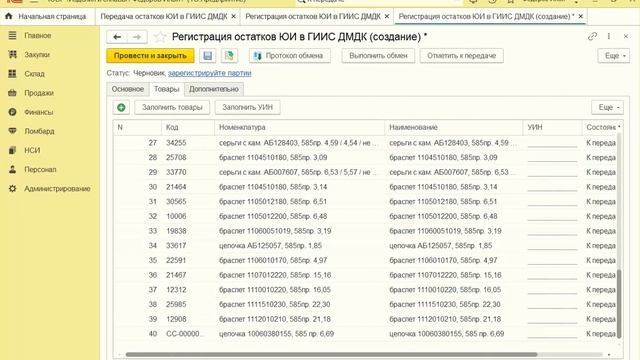
Task: Switch to the Основное tab
Action: 128,89
